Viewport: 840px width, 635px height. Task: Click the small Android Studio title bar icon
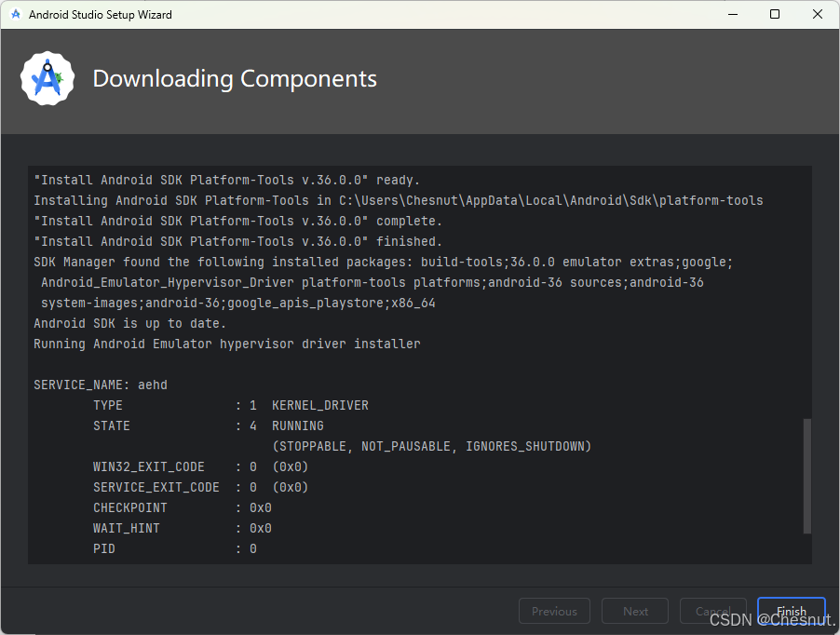point(16,15)
